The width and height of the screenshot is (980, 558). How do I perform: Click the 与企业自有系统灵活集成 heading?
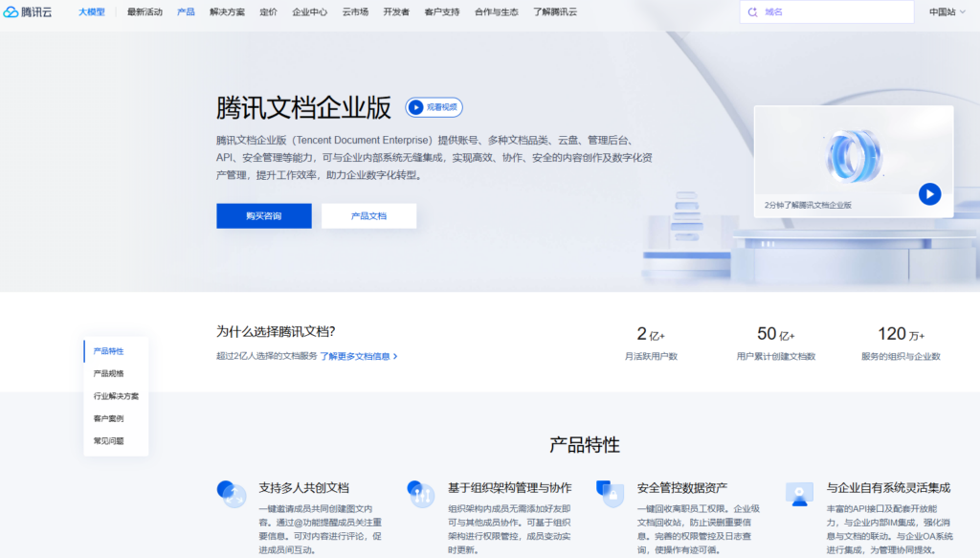click(x=888, y=488)
